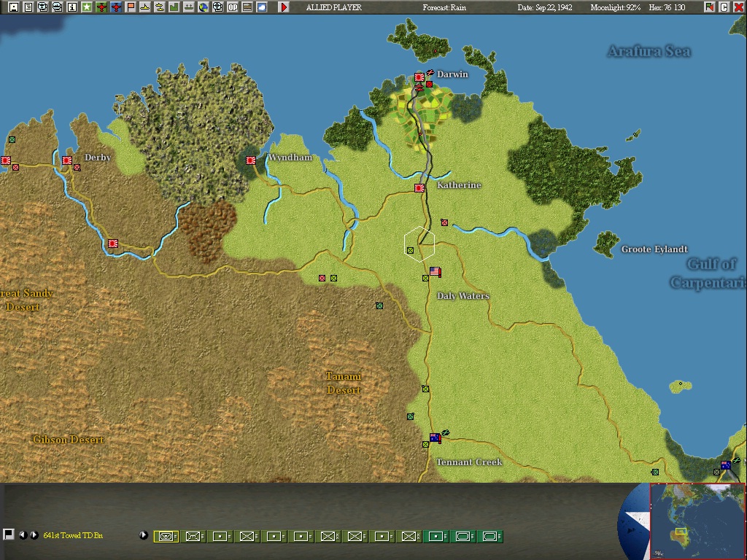The height and width of the screenshot is (560, 747).
Task: Click the 'ALLIED PLAYER' label
Action: (333, 7)
